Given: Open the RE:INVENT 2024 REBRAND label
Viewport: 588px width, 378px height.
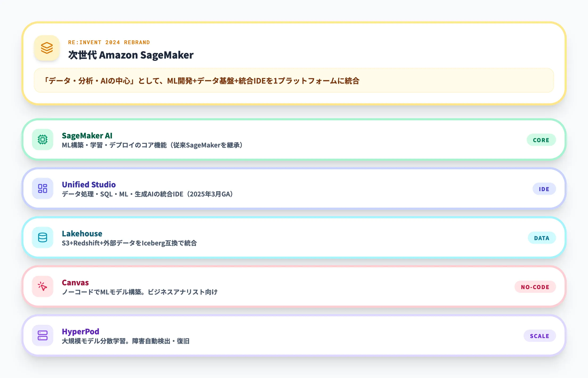Looking at the screenshot, I should coord(109,42).
